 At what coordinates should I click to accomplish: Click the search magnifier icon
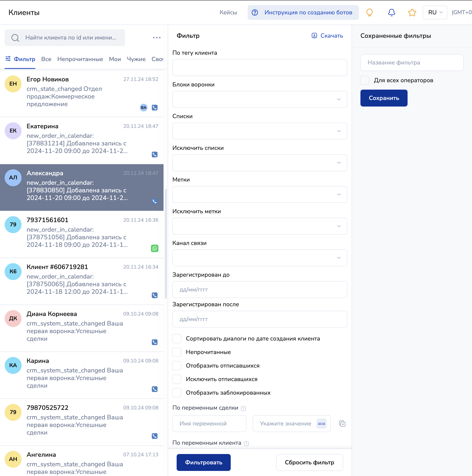[x=15, y=38]
